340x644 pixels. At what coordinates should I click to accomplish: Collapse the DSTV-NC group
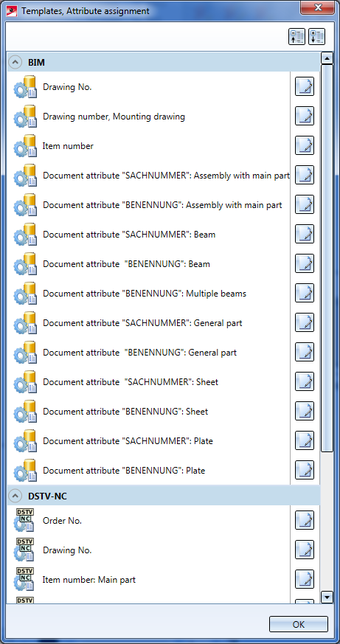15,496
